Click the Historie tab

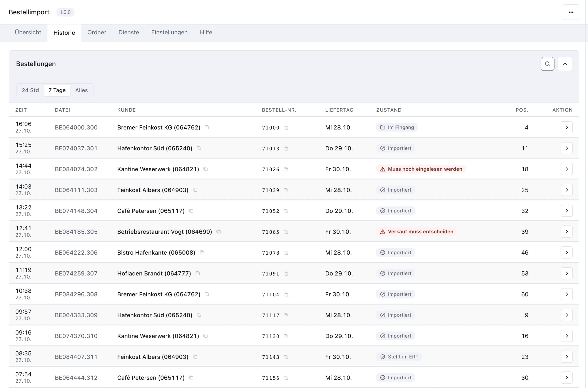tap(64, 33)
